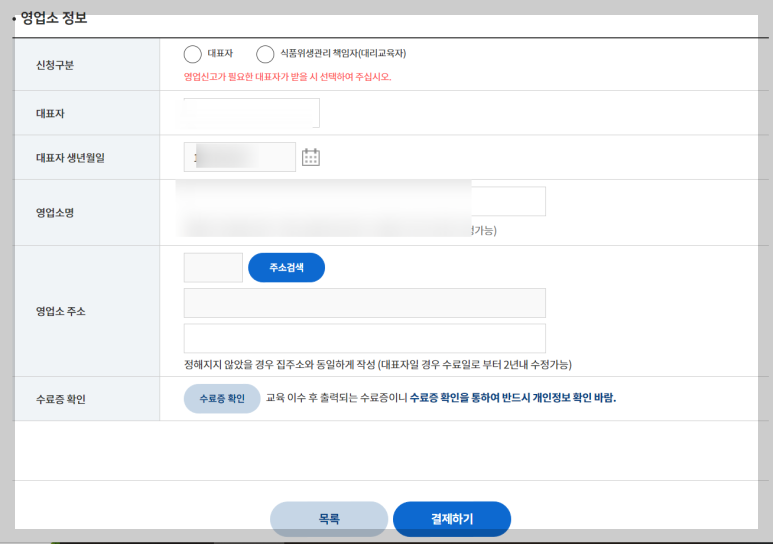Click the red notice about 영업신고가 필요한 대표자
The height and width of the screenshot is (544, 773).
tap(287, 77)
